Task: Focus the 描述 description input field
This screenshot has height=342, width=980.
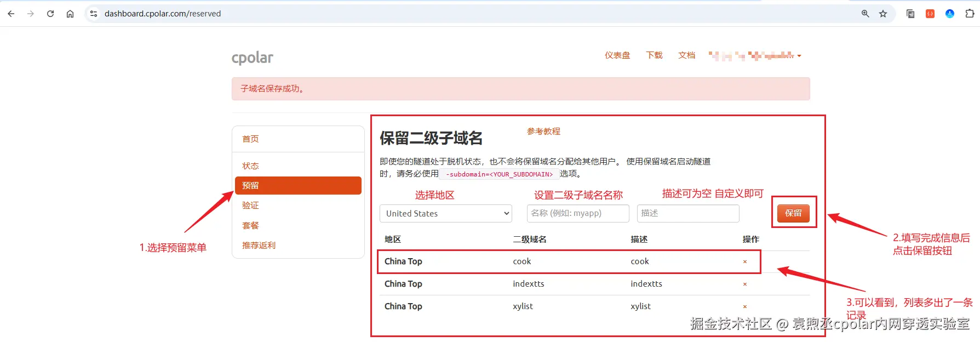Action: click(688, 213)
